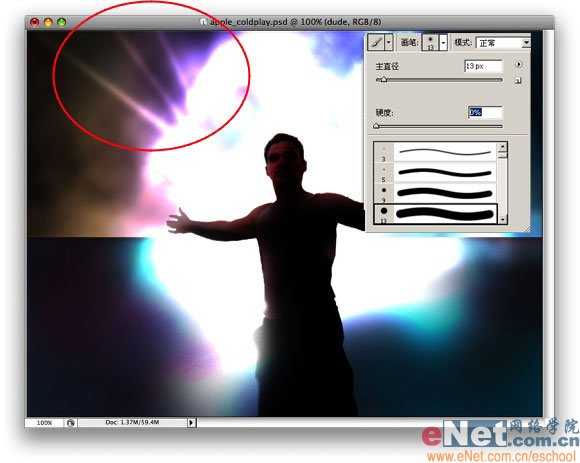The height and width of the screenshot is (463, 580).
Task: Select the Brush tool preset icon
Action: coord(377,43)
